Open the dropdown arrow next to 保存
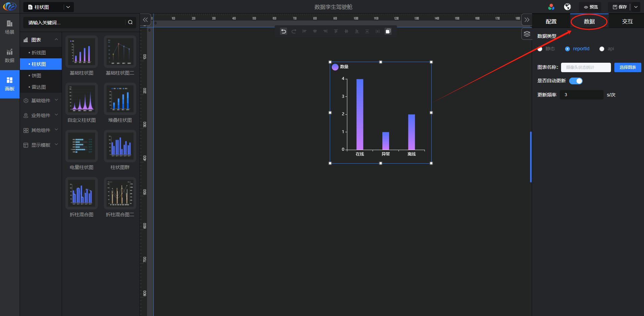Image resolution: width=644 pixels, height=316 pixels. [636, 7]
